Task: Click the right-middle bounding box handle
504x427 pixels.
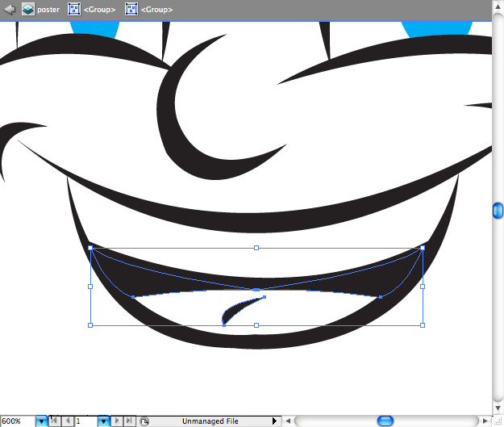Action: [x=423, y=287]
